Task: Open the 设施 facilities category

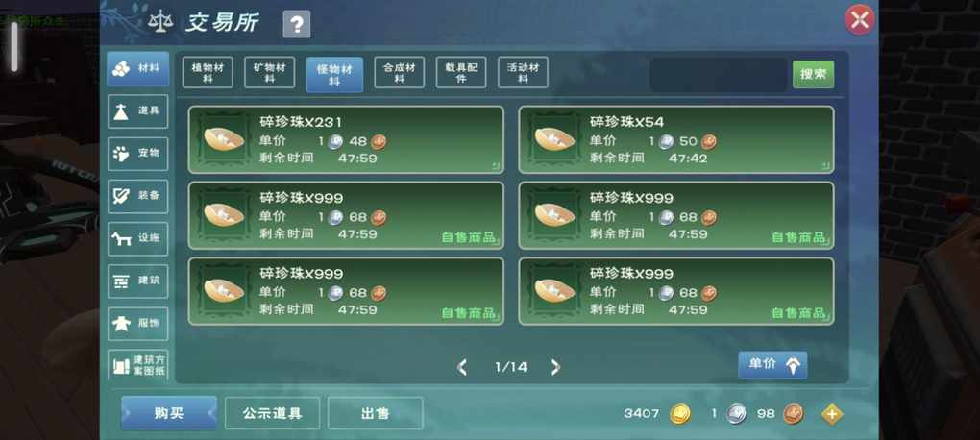Action: (137, 239)
